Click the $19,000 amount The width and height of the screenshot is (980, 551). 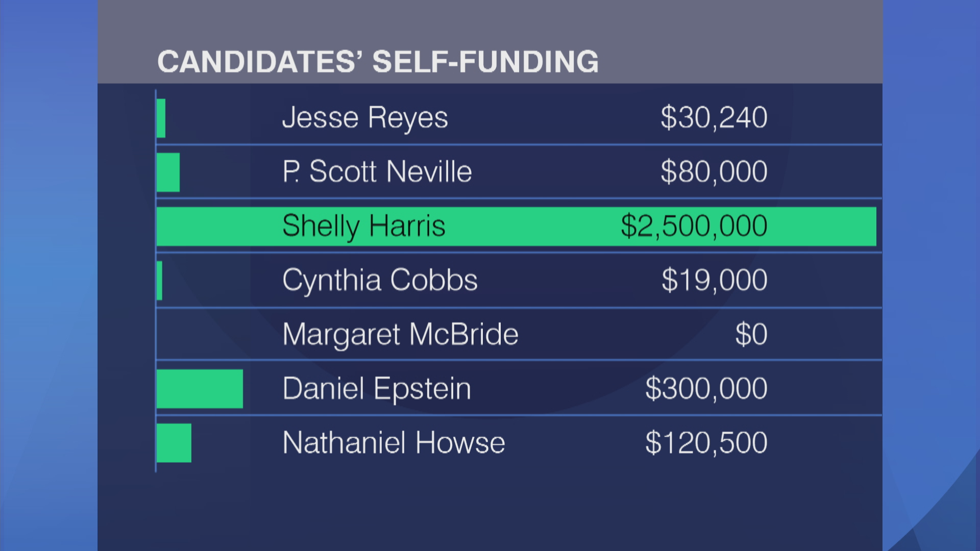pos(714,280)
